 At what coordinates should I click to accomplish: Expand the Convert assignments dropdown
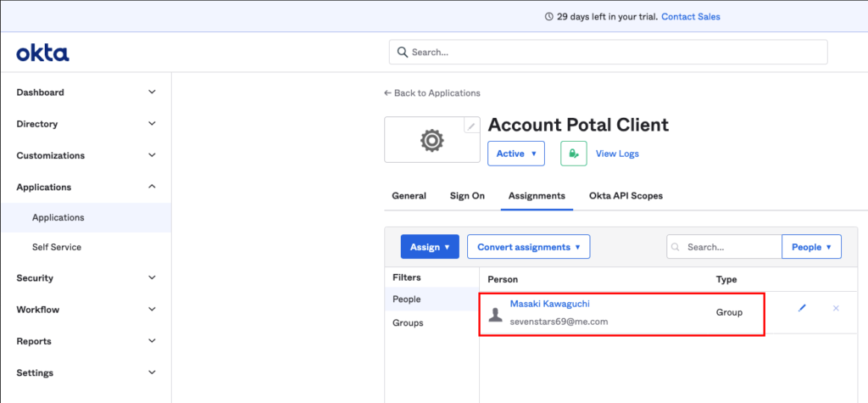528,247
